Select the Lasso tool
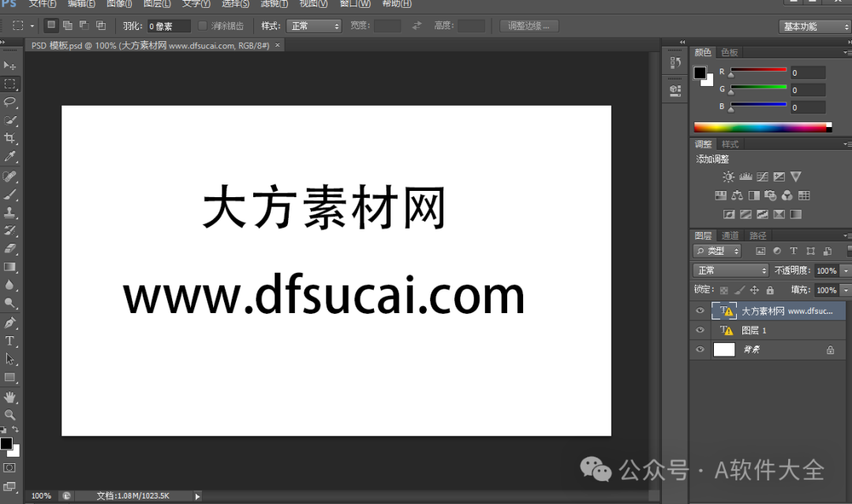This screenshot has height=504, width=852. click(10, 102)
